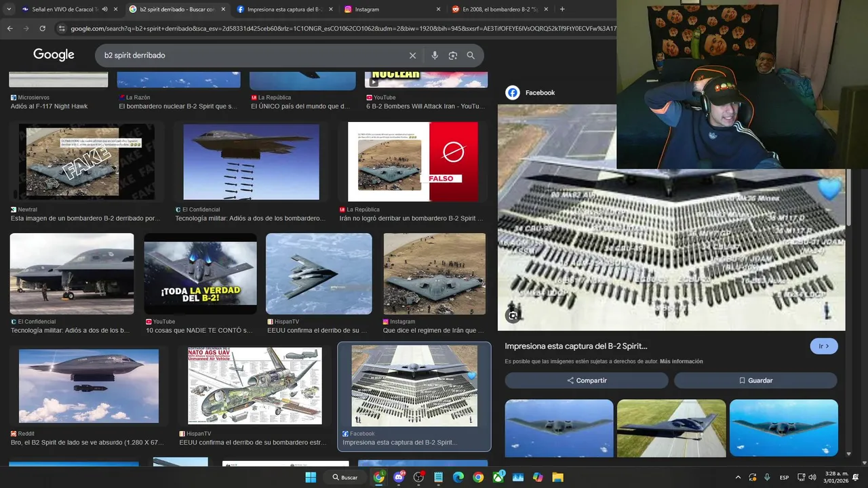Start voice search with the microphone icon

click(x=435, y=56)
